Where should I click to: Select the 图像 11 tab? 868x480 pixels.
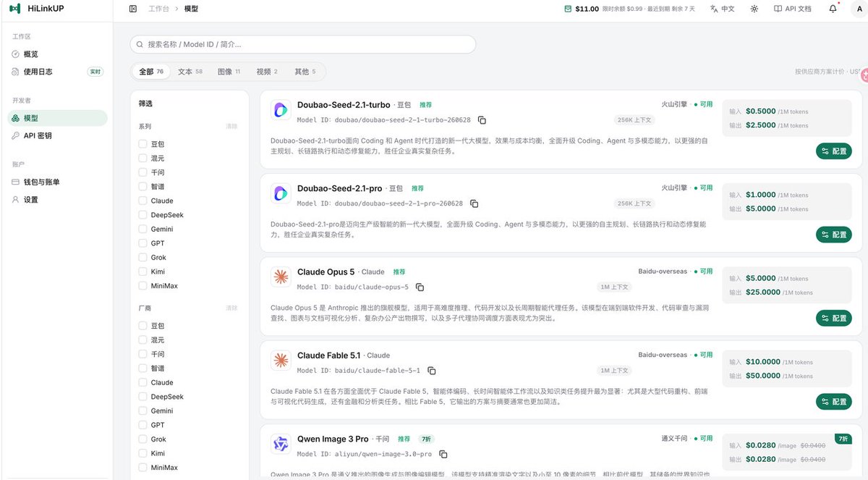click(x=229, y=72)
